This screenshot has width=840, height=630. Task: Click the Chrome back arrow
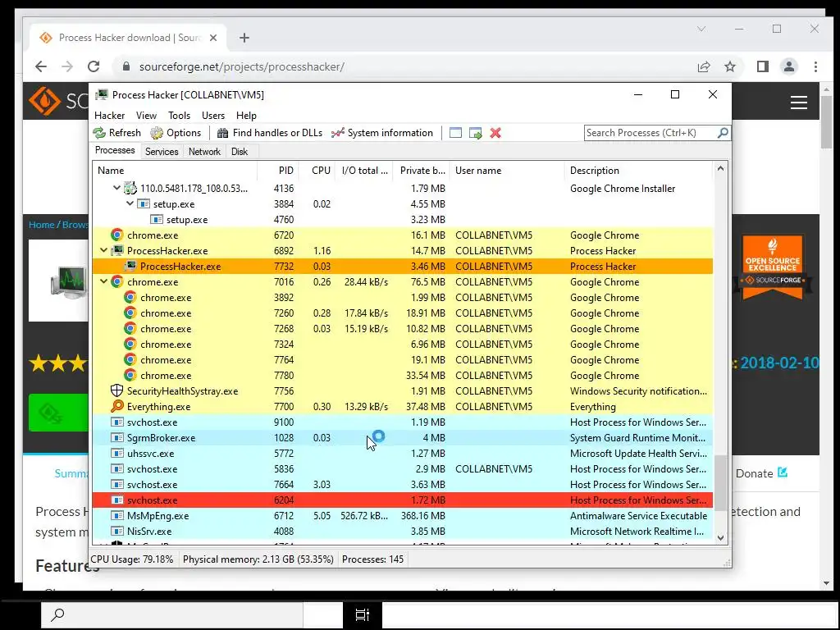[41, 66]
